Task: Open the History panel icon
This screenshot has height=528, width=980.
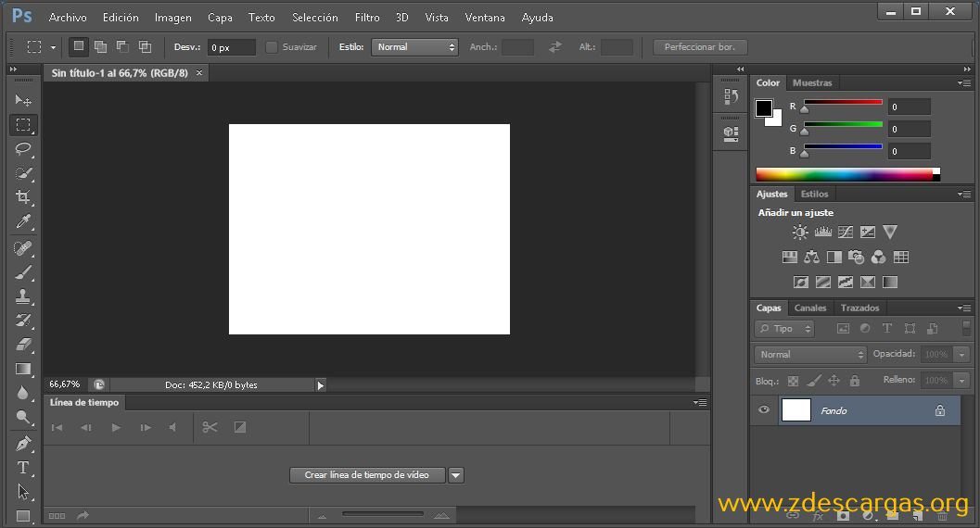Action: pos(731,96)
